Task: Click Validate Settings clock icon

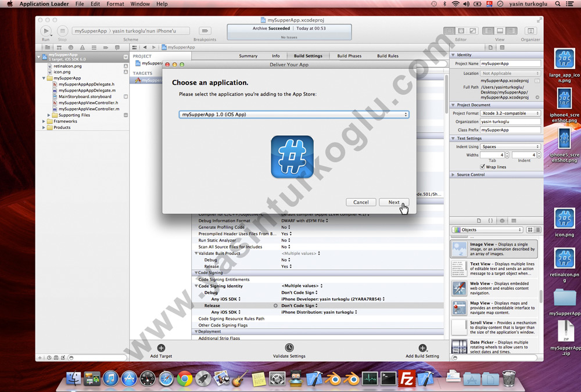Action: (289, 347)
